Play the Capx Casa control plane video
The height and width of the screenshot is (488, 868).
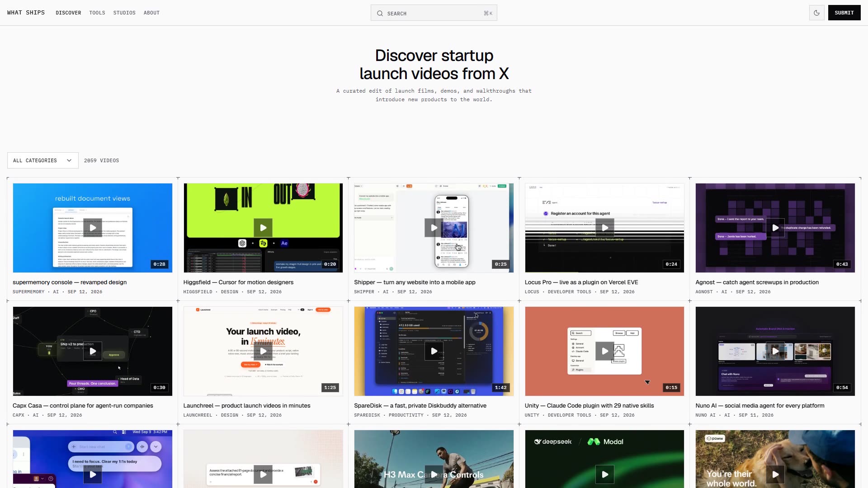pos(92,351)
